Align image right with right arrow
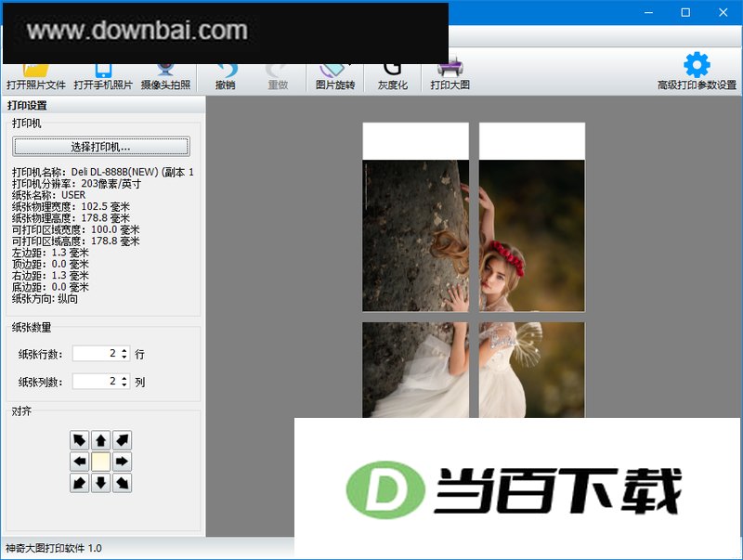Screen dimensions: 743x560 (123, 462)
